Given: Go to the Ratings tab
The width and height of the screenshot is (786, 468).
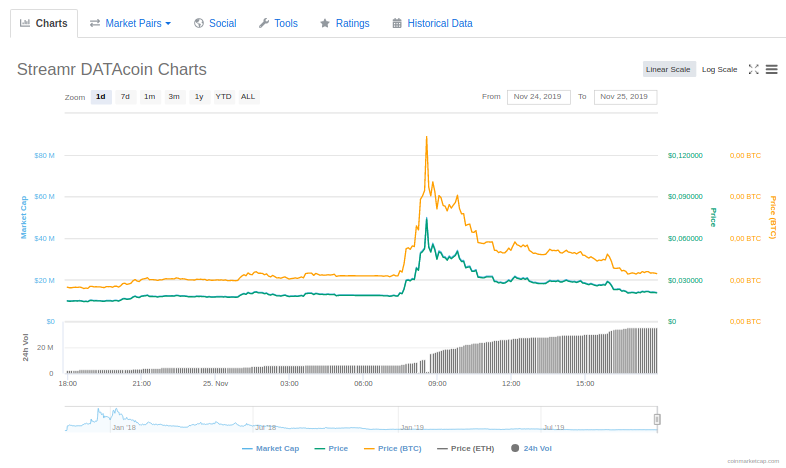Looking at the screenshot, I should pyautogui.click(x=345, y=24).
